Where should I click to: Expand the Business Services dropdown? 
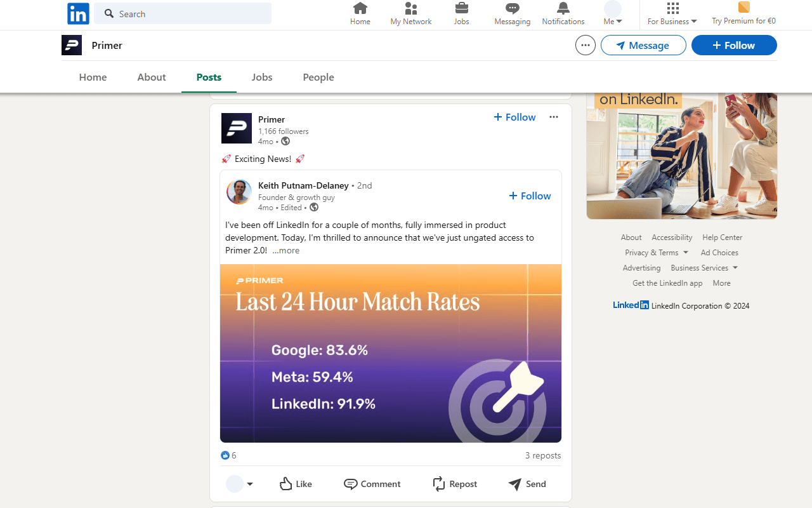click(x=704, y=267)
